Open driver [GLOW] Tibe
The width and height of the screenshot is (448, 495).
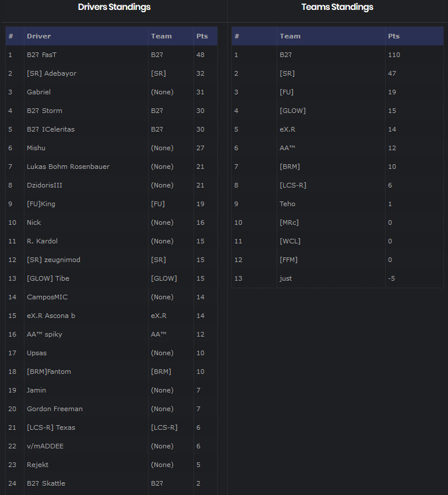48,278
